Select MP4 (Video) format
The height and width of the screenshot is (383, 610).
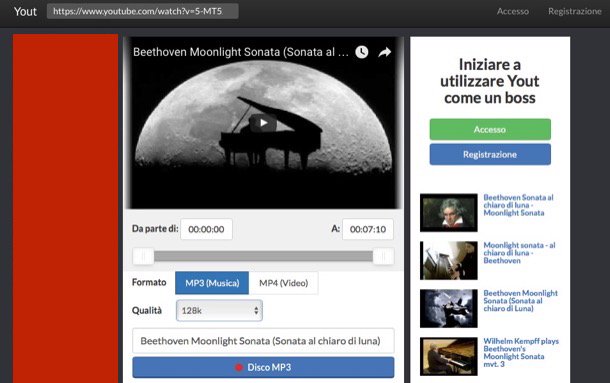click(284, 283)
